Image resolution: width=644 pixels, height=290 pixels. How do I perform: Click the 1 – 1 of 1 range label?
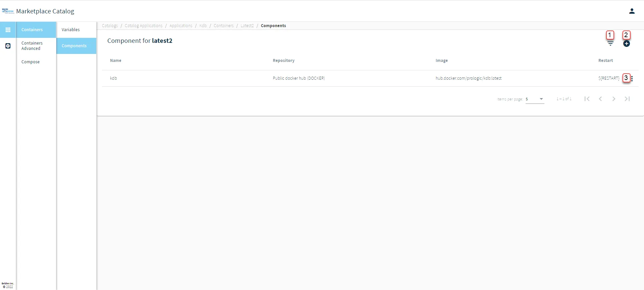click(564, 99)
